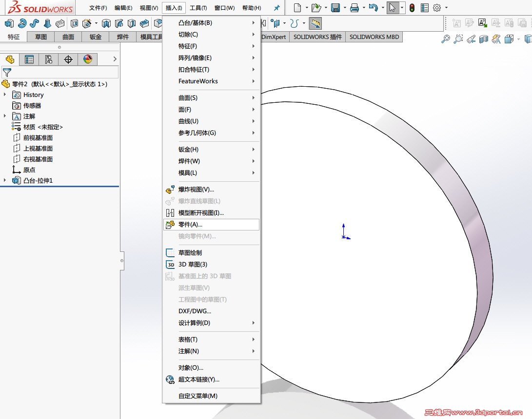Click the Save disk icon
532x419 pixels.
[335, 7]
